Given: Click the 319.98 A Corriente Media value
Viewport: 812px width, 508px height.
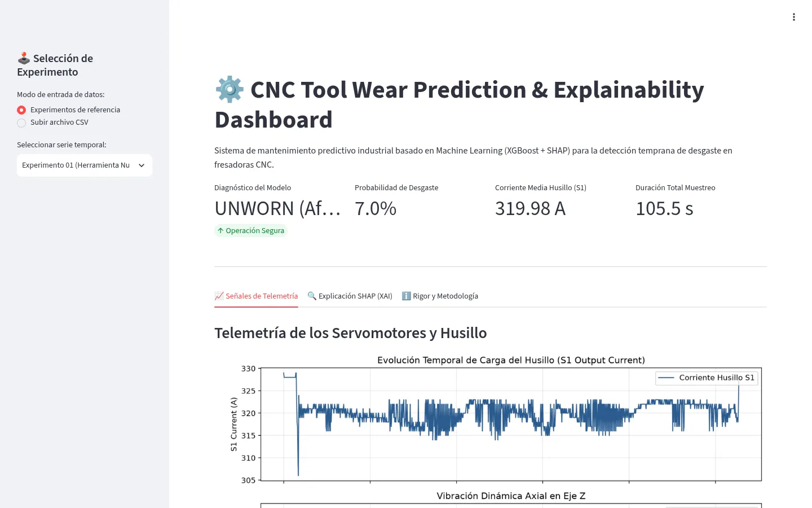Looking at the screenshot, I should [530, 208].
